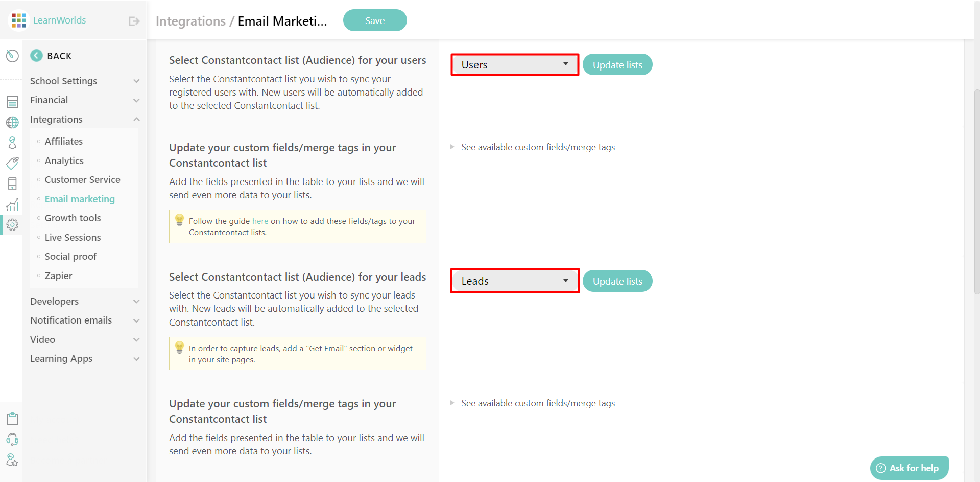Viewport: 980px width, 482px height.
Task: Open the Users list dropdown
Action: [514, 64]
